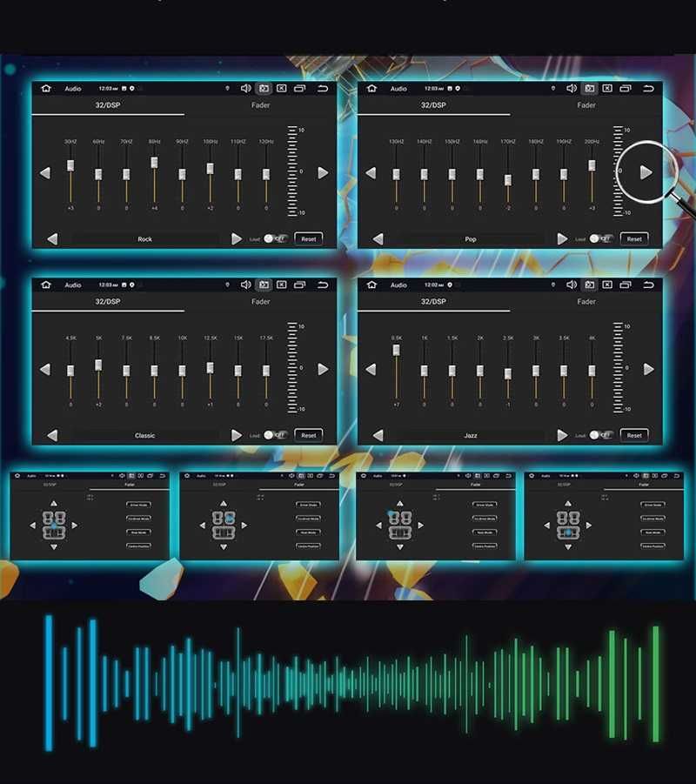The image size is (696, 784).
Task: Tap the home icon in the Jazz panel
Action: (x=371, y=285)
